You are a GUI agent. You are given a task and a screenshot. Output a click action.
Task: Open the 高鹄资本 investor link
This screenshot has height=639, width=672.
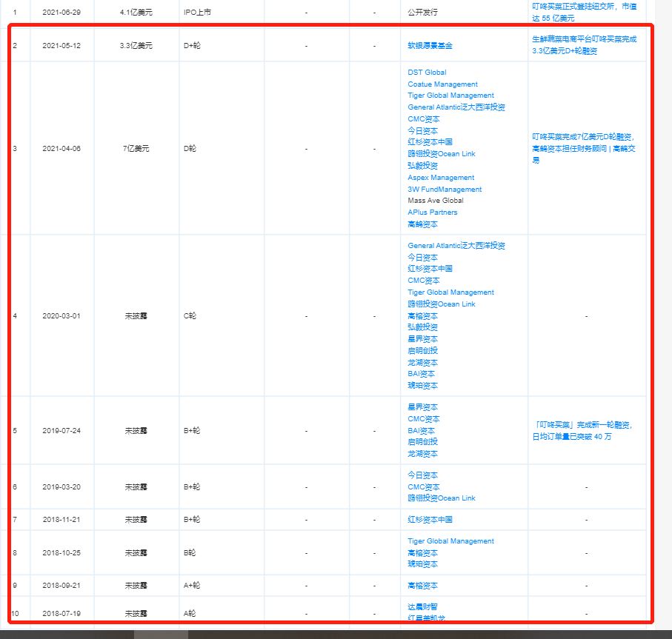pyautogui.click(x=422, y=224)
